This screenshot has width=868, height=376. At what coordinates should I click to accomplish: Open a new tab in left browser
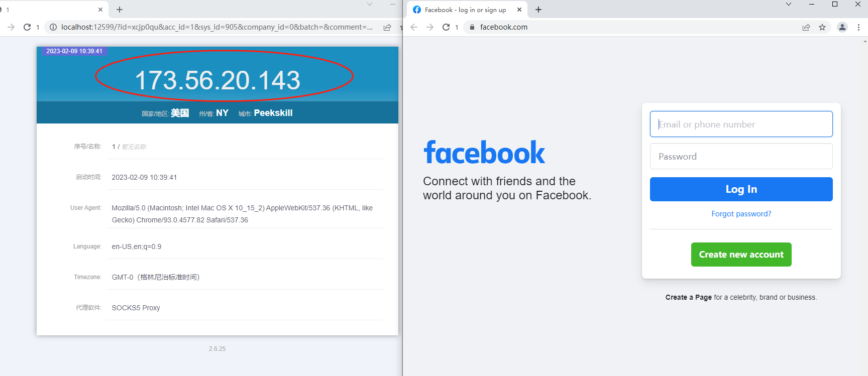(x=120, y=10)
